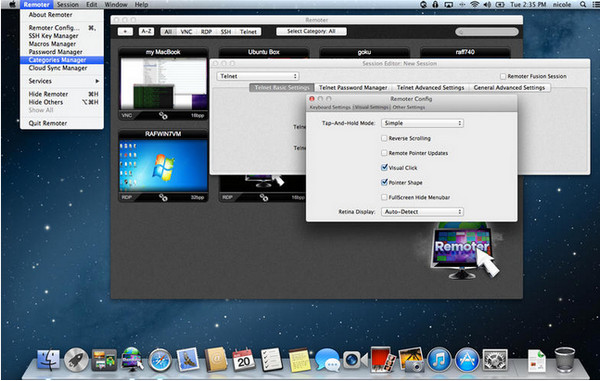The image size is (600, 381).
Task: Open iPhoto from the dock
Action: click(411, 360)
